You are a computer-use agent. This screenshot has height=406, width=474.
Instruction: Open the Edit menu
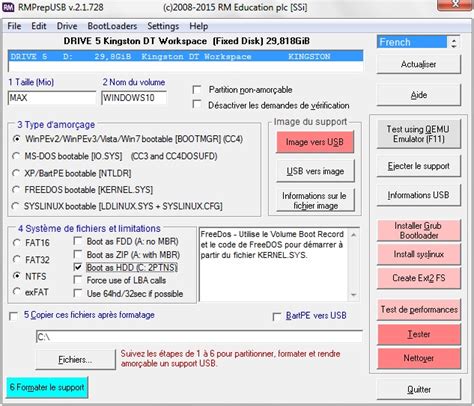[39, 26]
